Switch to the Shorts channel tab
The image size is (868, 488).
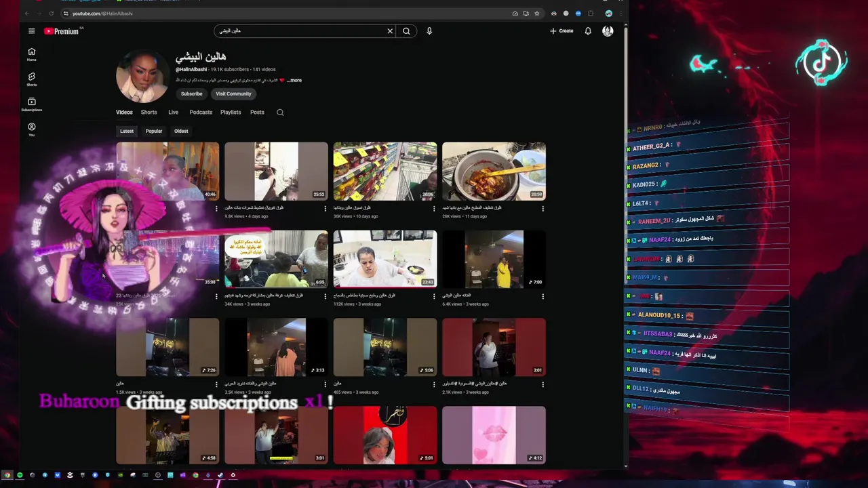(149, 113)
